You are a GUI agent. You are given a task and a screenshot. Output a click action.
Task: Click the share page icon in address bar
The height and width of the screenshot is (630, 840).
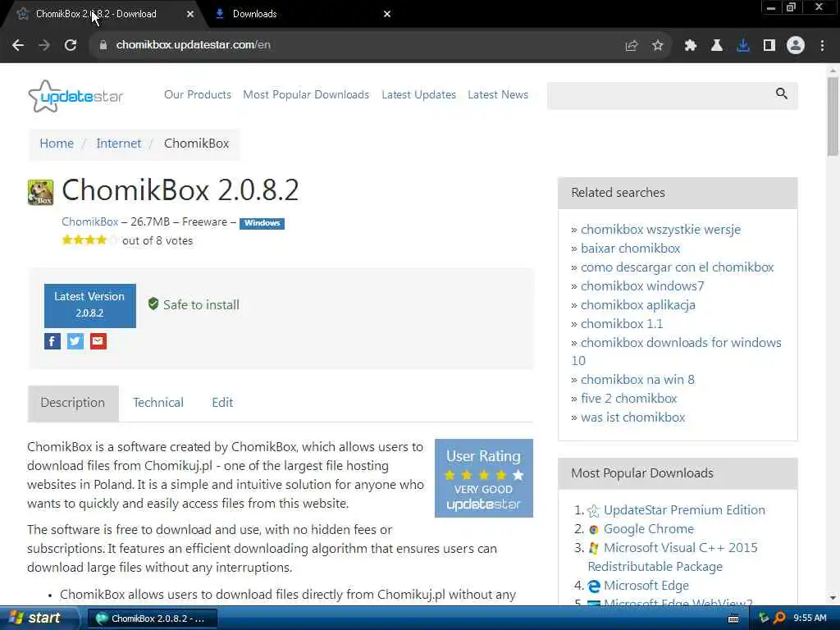click(632, 46)
